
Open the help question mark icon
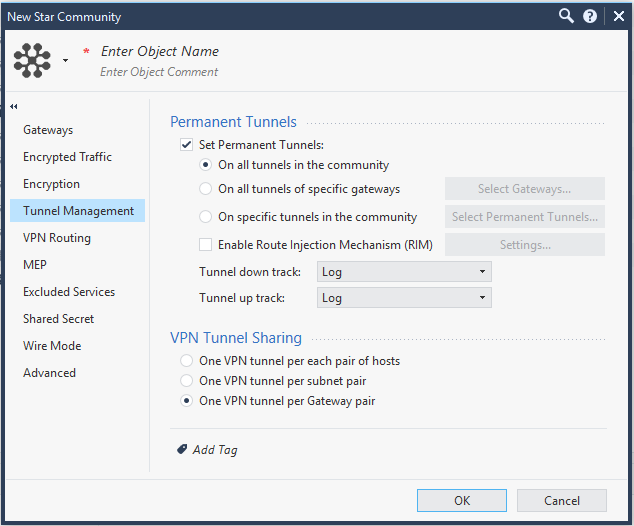[x=590, y=16]
